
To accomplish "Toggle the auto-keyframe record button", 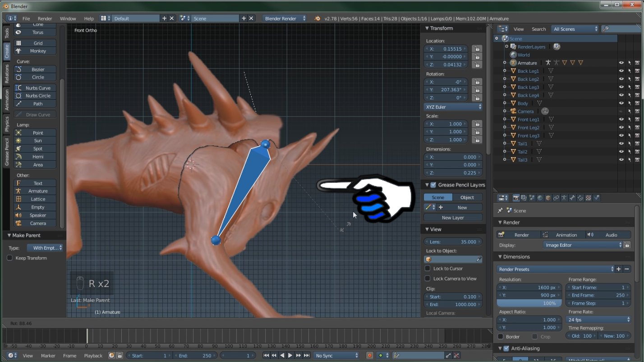I will [x=370, y=356].
